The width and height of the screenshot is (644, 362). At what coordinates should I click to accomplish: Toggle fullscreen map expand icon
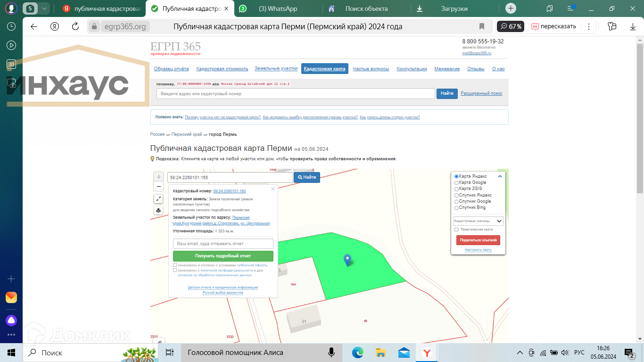click(158, 199)
